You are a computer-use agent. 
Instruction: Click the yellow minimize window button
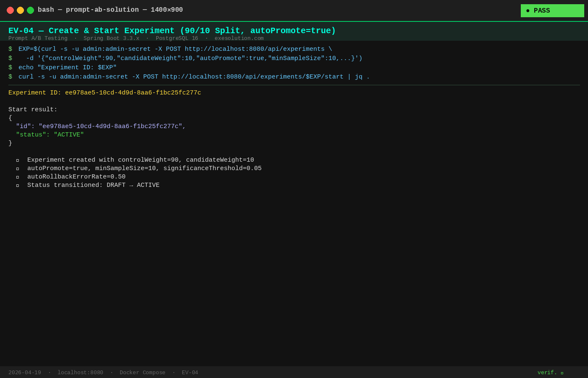20,10
